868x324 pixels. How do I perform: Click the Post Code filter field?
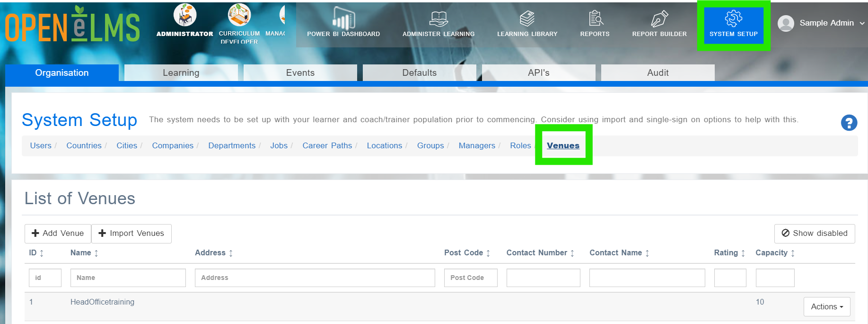(x=471, y=278)
